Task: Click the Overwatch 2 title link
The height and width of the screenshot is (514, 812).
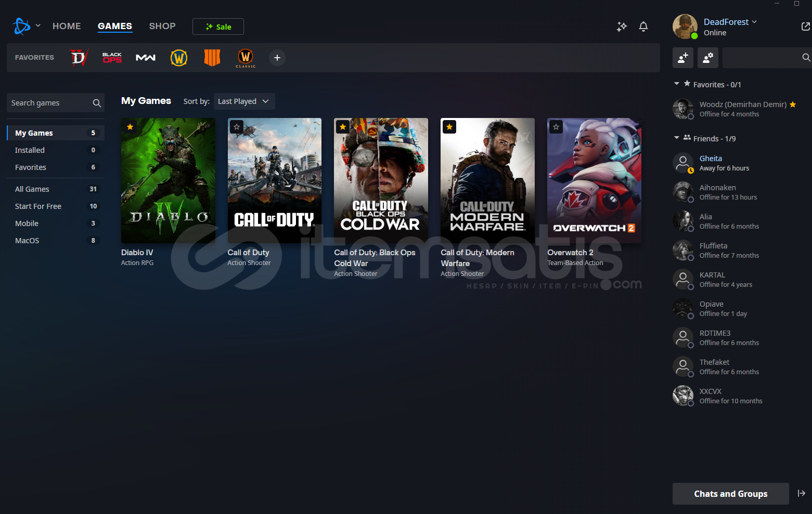Action: click(570, 253)
